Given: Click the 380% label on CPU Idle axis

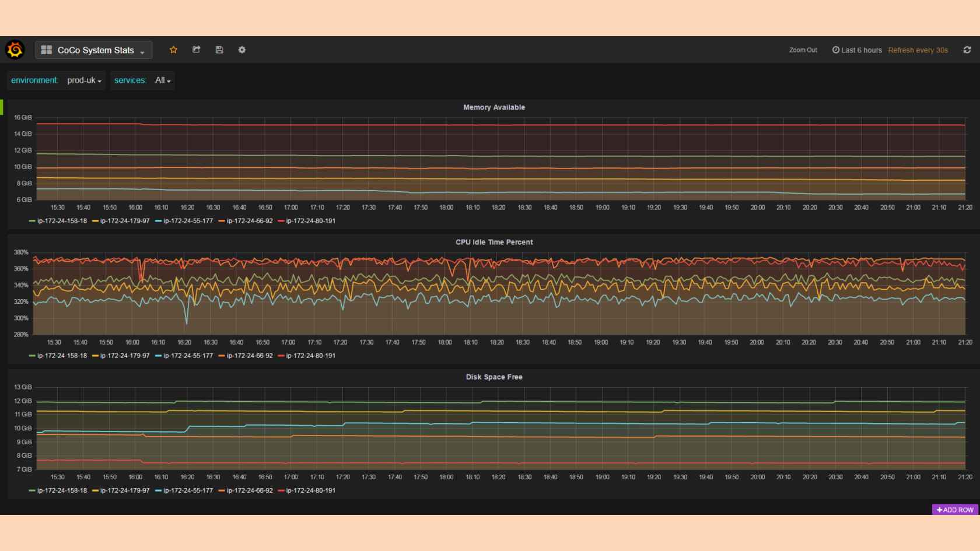Looking at the screenshot, I should point(21,252).
